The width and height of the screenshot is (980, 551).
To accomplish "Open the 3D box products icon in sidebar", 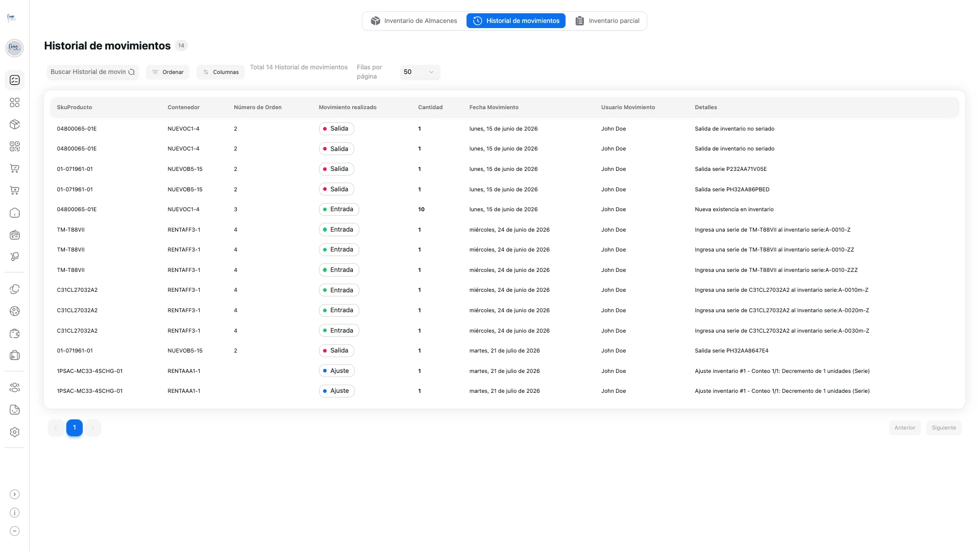I will pos(15,124).
